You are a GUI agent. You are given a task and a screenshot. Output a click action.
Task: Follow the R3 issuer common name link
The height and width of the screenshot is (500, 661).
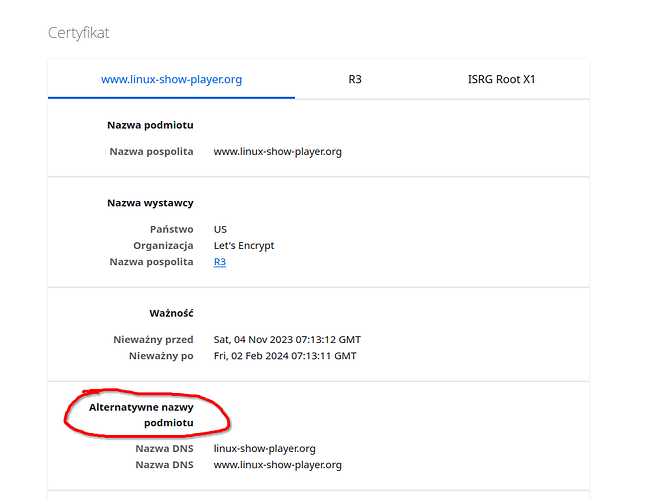pyautogui.click(x=220, y=262)
